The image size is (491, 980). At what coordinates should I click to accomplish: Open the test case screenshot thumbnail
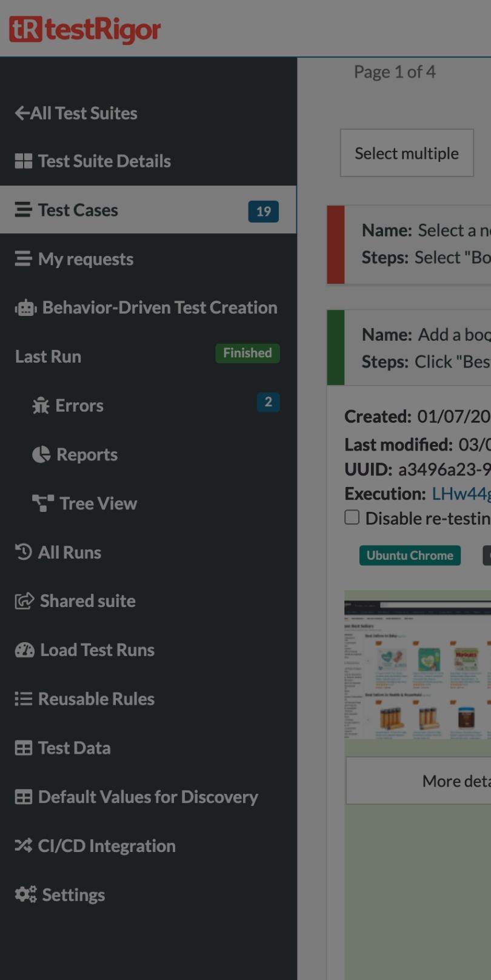(418, 670)
